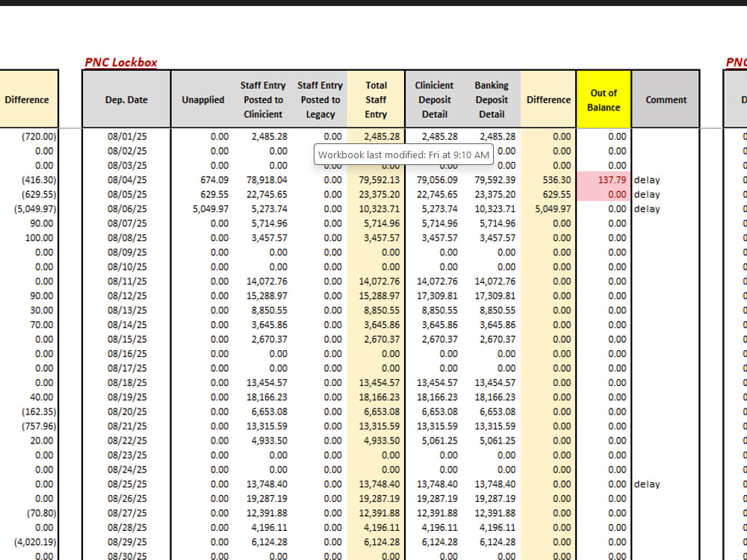
Task: Select staff entry value 18,166.23
Action: (x=267, y=397)
